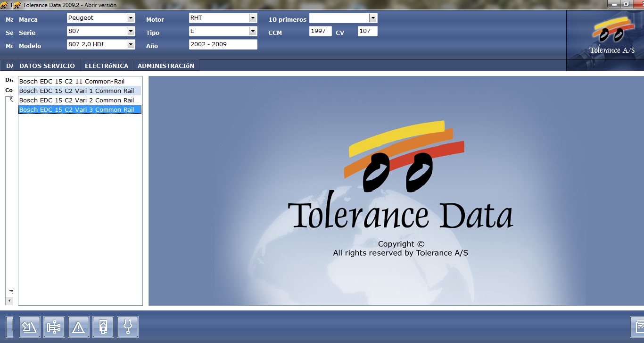Click the Tolerance A/S logo
644x343 pixels.
[612, 37]
